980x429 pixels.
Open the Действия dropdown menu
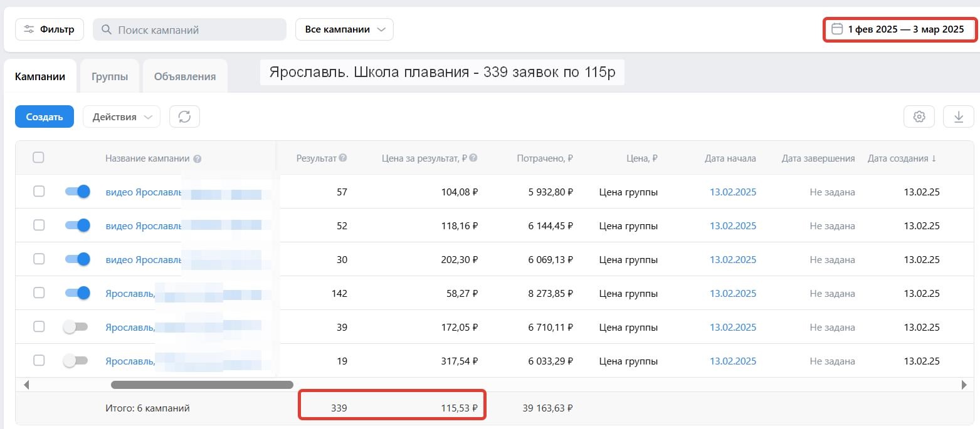click(x=122, y=116)
